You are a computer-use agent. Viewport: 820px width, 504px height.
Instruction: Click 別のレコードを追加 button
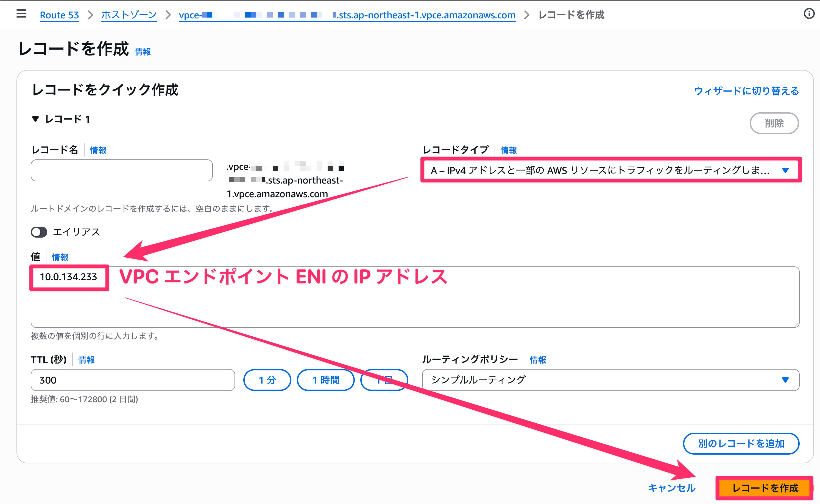(741, 444)
